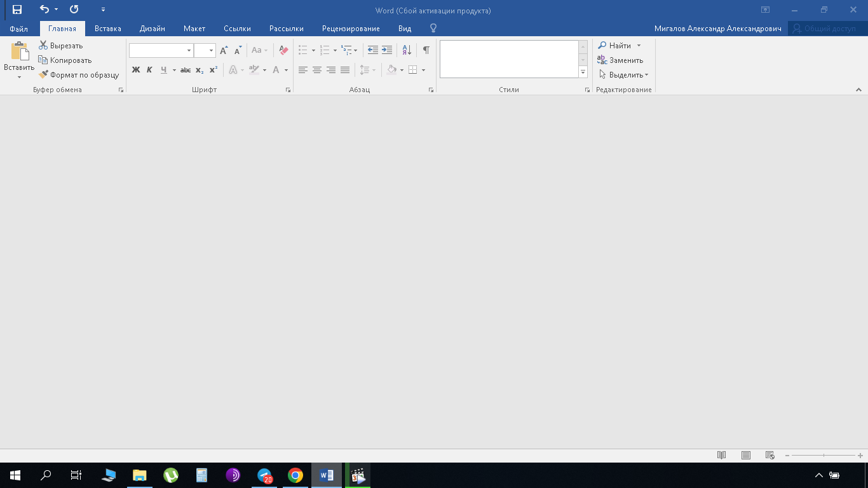Screen dimensions: 868x488
Task: Click the Вырезать (Cut) button
Action: [x=61, y=46]
